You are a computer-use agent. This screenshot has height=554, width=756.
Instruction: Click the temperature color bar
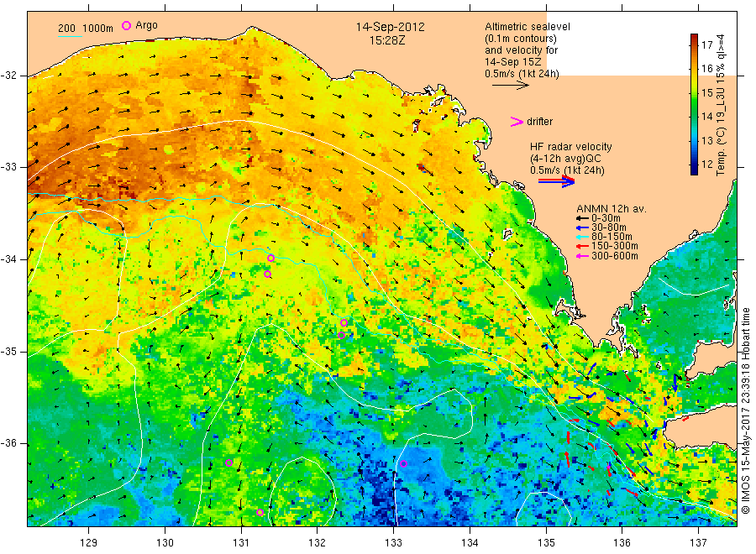[x=694, y=104]
